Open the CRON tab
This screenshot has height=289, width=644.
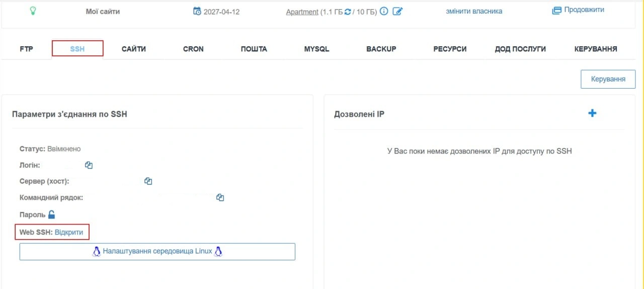193,49
